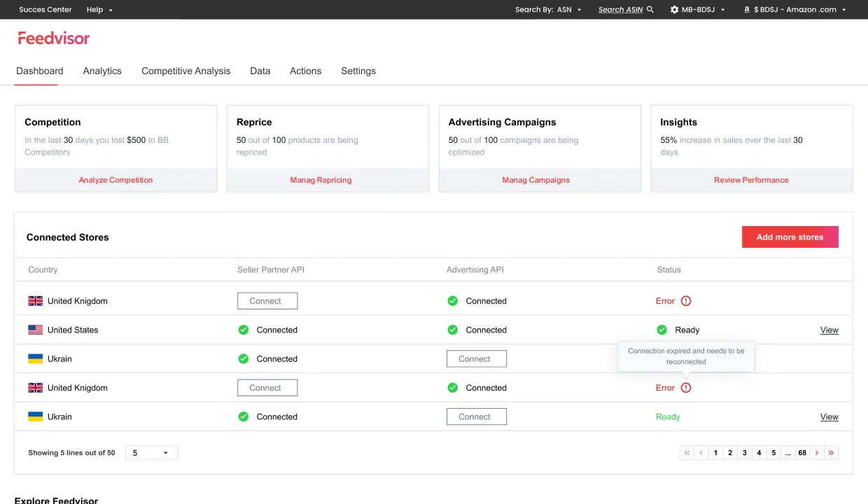Switch to the Analytics tab
This screenshot has width=868, height=504.
pyautogui.click(x=102, y=71)
